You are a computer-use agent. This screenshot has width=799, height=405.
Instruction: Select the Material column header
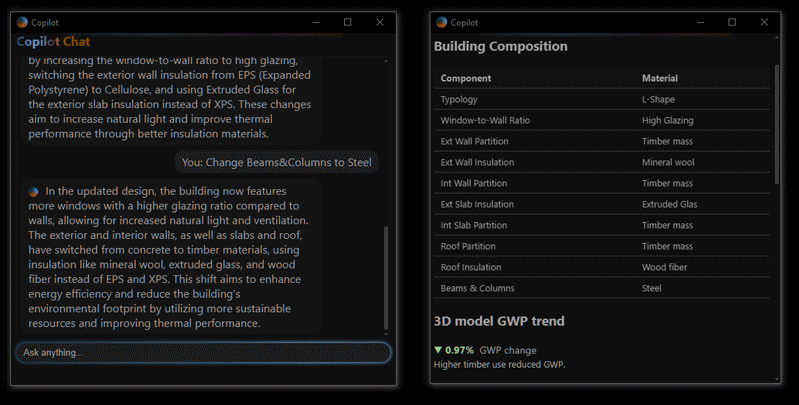(x=660, y=78)
